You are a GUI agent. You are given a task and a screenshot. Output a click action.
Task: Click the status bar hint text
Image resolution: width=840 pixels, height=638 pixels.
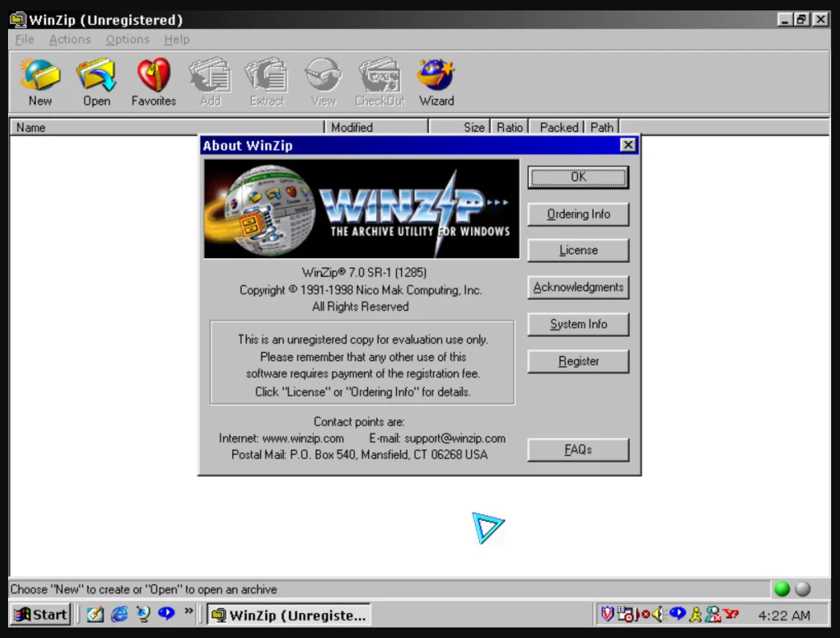pos(144,589)
